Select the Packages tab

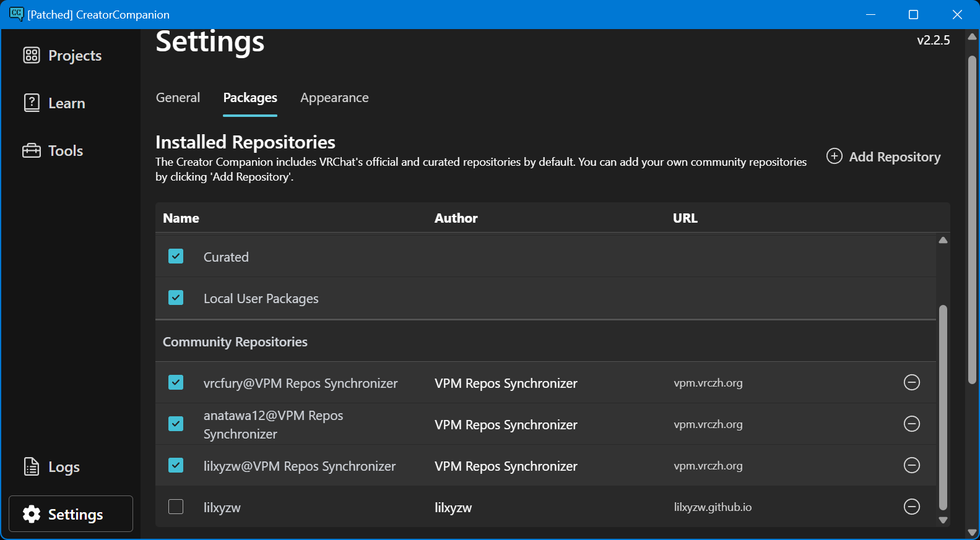[x=250, y=98]
